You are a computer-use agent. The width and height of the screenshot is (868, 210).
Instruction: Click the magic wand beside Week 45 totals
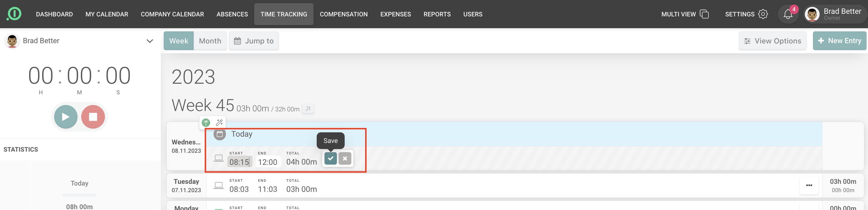[308, 109]
